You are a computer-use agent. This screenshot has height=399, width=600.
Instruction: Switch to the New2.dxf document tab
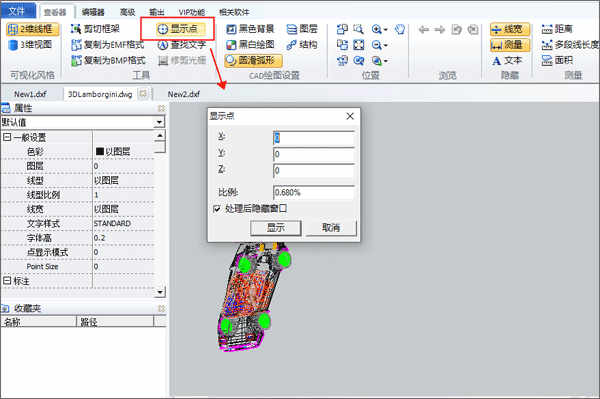point(184,94)
